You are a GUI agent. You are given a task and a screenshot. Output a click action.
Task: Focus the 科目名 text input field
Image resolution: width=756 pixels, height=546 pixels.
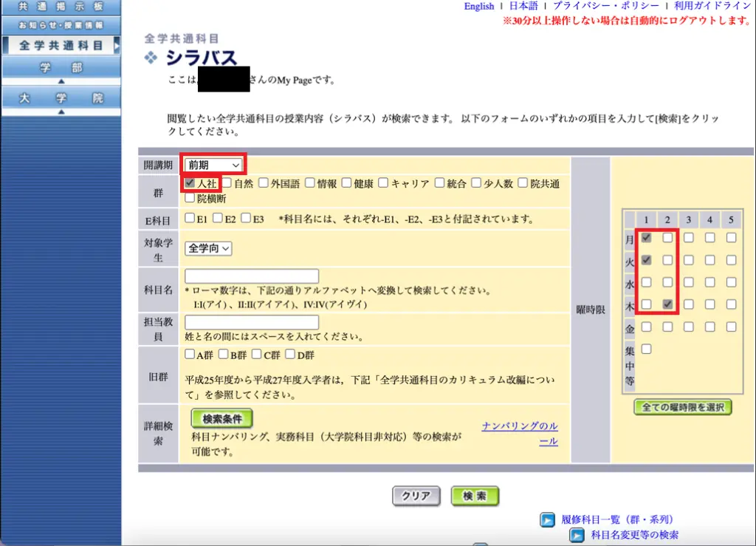pyautogui.click(x=252, y=276)
